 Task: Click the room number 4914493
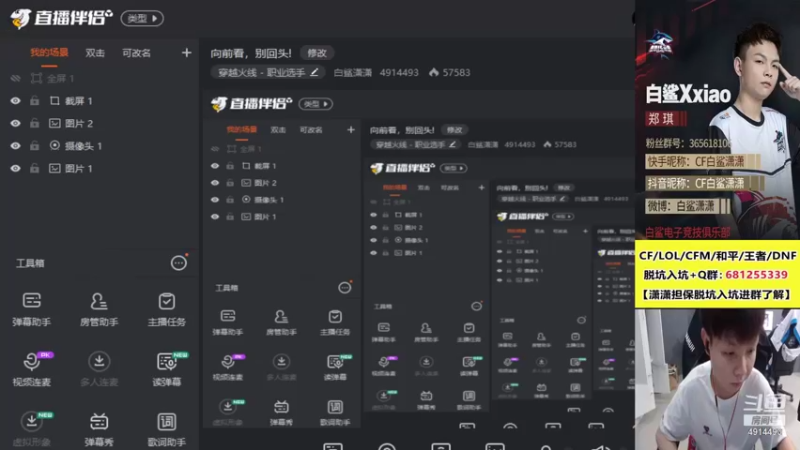coord(399,72)
